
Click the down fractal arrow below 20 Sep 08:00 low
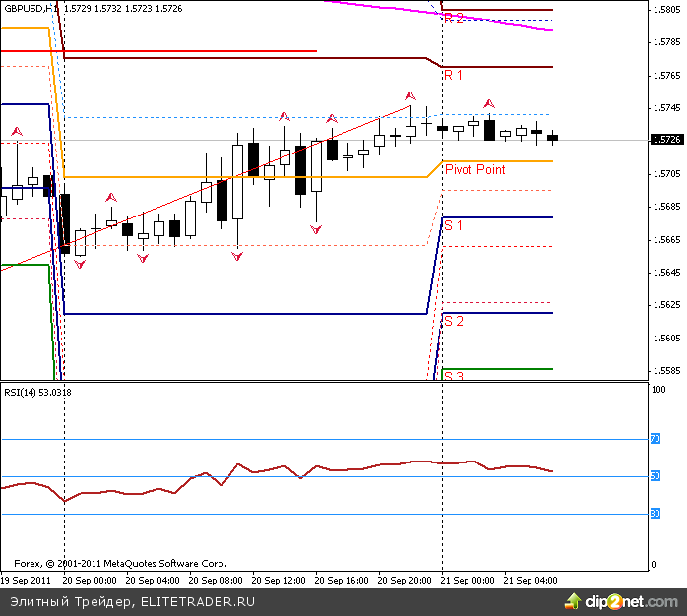click(x=237, y=256)
